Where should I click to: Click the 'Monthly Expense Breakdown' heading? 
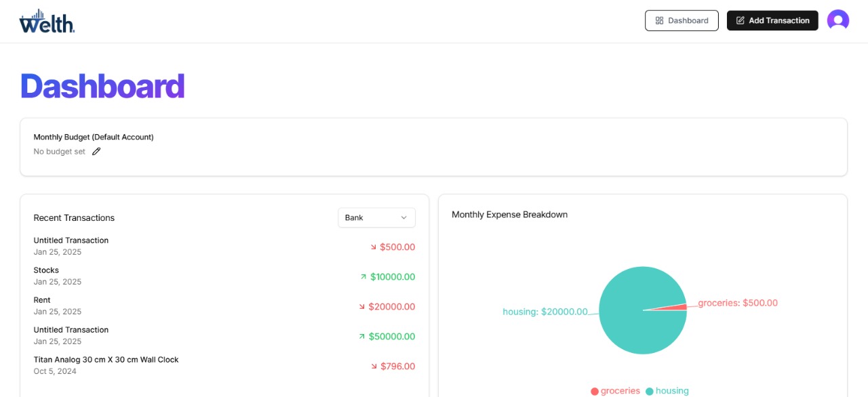tap(510, 215)
